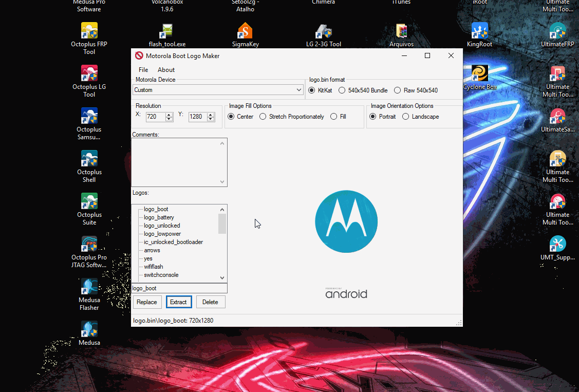
Task: Click the Comments text box
Action: 179,162
